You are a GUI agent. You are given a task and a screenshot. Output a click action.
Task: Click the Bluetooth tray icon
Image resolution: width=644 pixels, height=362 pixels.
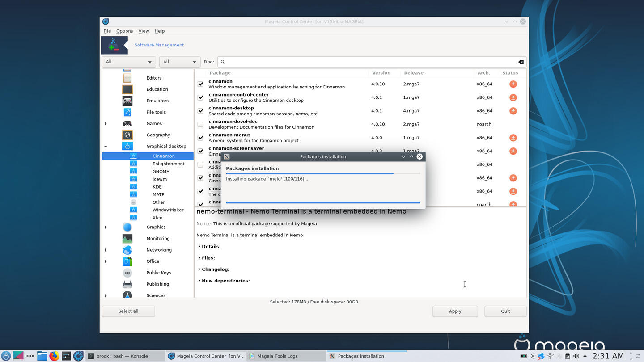point(532,356)
